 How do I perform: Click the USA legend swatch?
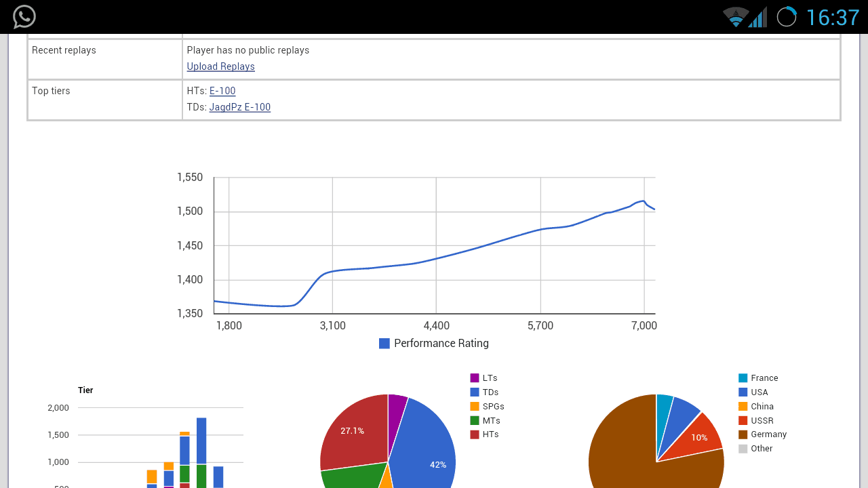tap(743, 392)
